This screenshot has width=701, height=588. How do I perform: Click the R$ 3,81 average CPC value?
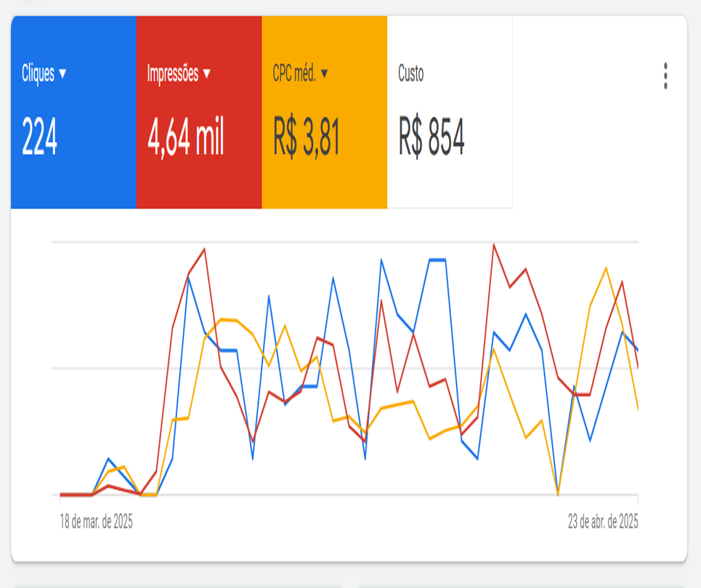[x=307, y=136]
